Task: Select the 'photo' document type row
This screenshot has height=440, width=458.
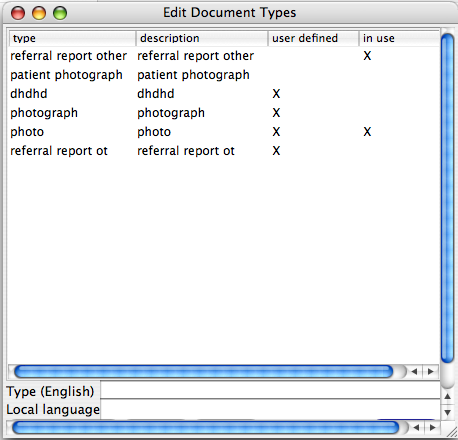Action: click(224, 132)
